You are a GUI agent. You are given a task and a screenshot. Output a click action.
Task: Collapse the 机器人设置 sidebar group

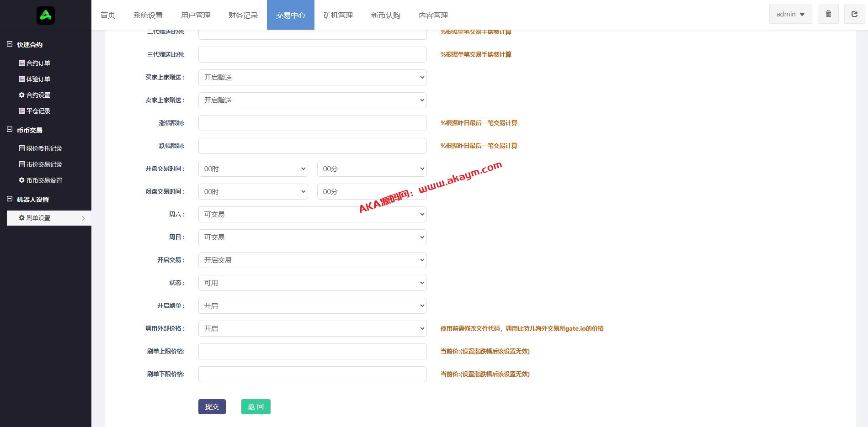pos(10,199)
